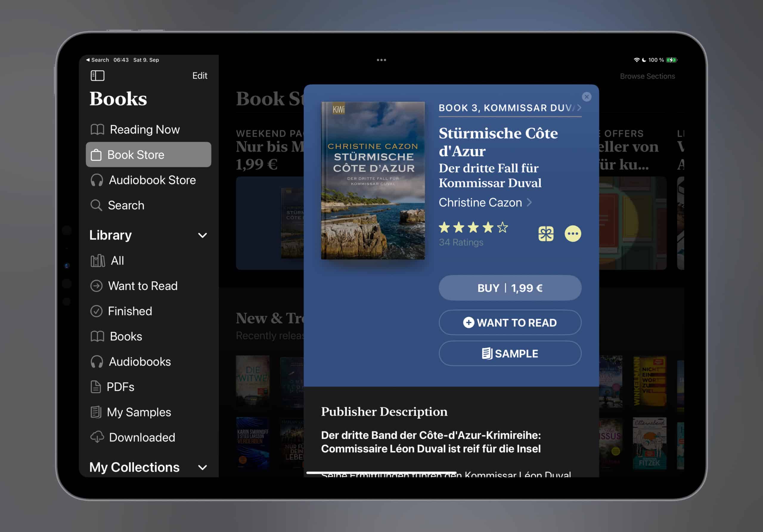
Task: Open Book 3, Kommissar Duval series link
Action: (510, 108)
